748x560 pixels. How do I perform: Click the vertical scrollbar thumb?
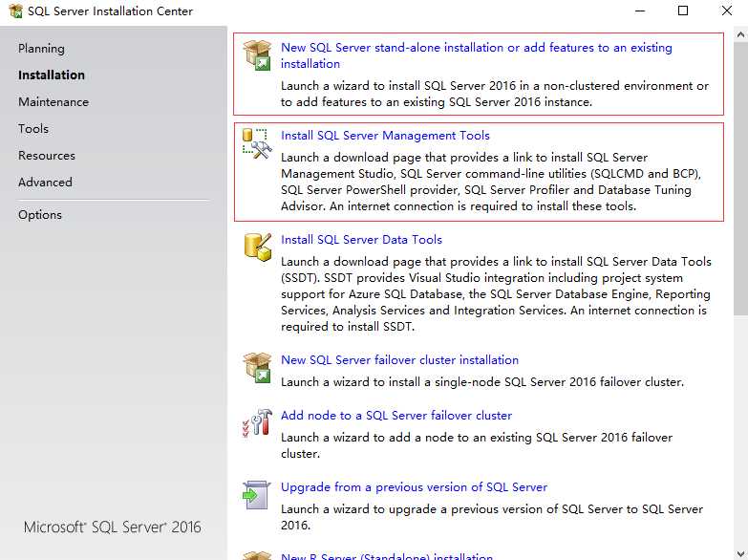(x=740, y=179)
